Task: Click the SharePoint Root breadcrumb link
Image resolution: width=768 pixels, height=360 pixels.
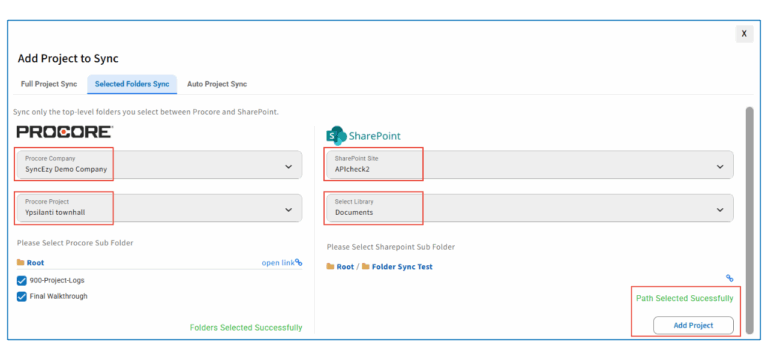Action: pyautogui.click(x=345, y=267)
